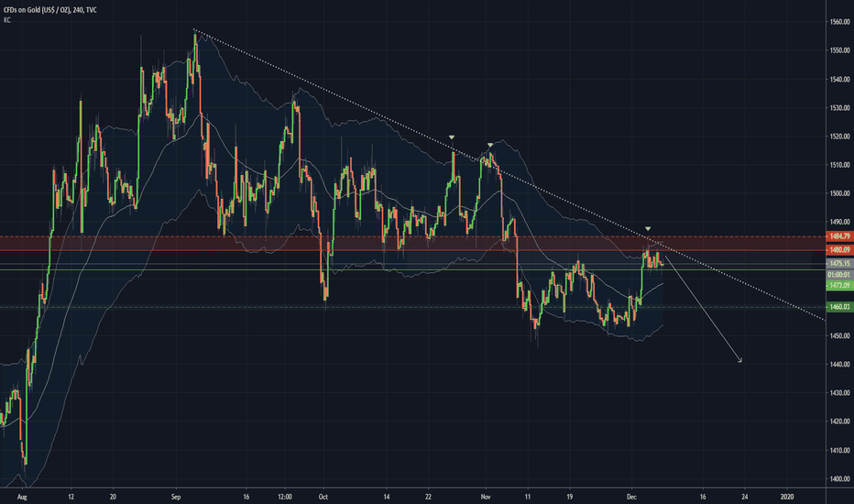Click the Sep date axis label

pyautogui.click(x=175, y=497)
